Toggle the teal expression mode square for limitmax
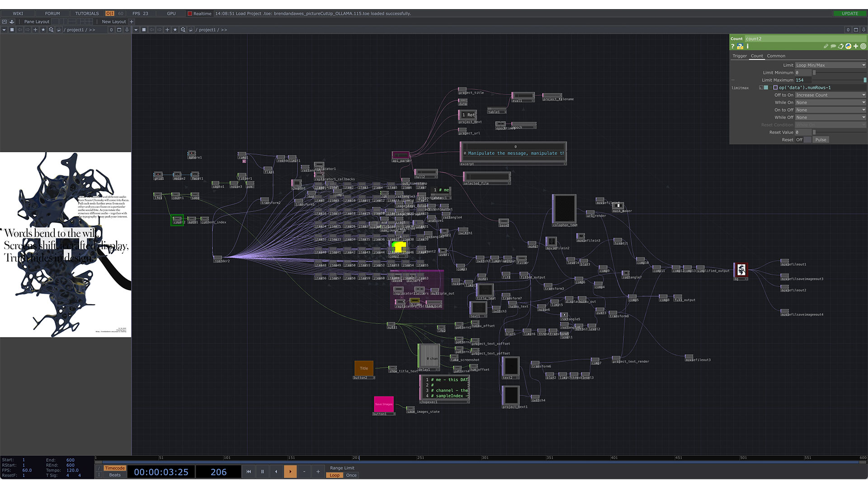This screenshot has height=488, width=868. [x=766, y=88]
